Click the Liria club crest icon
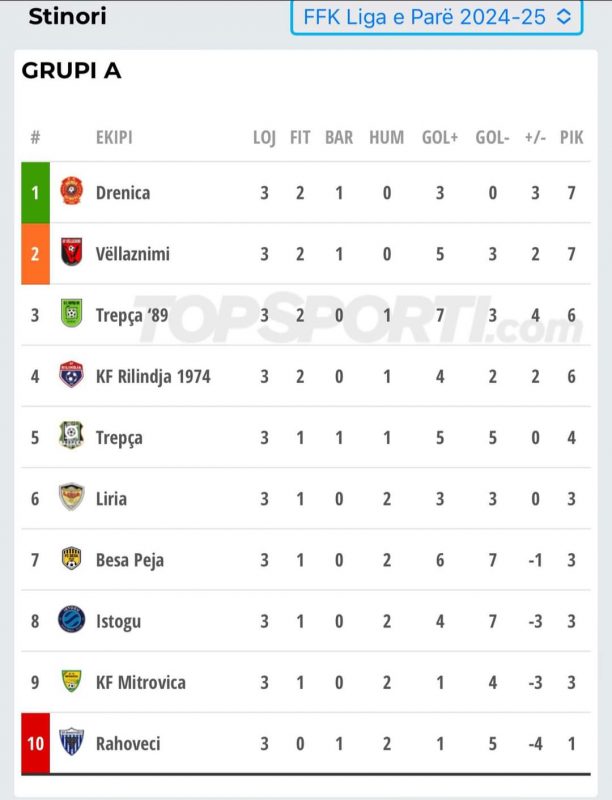This screenshot has height=800, width=612. pos(71,497)
